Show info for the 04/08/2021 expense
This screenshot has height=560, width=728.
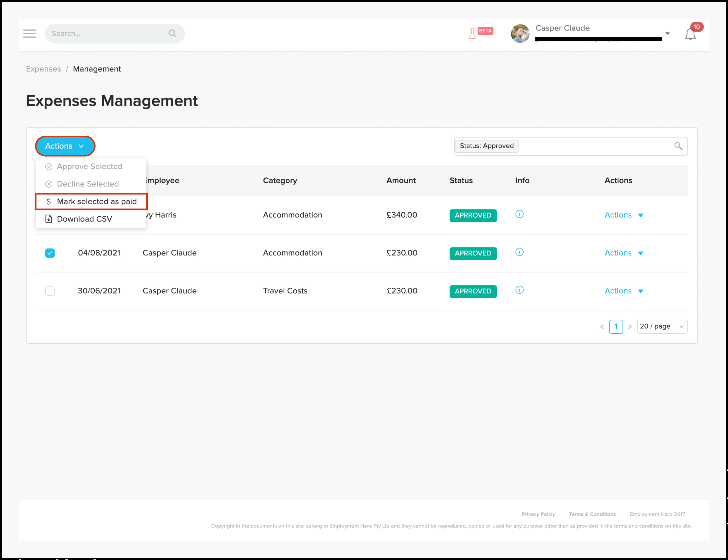(x=519, y=252)
